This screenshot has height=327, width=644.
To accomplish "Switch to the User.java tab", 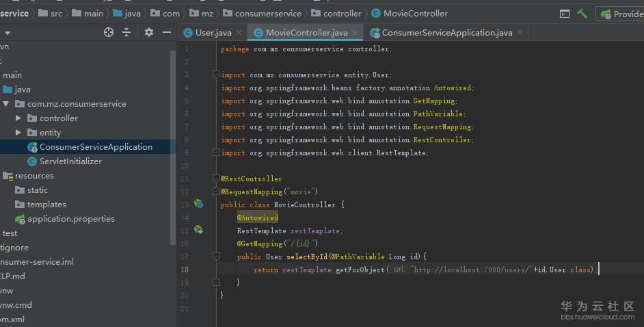I will coord(213,33).
